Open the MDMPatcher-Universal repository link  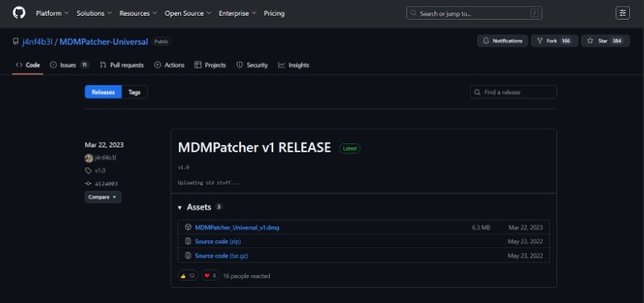(x=103, y=42)
